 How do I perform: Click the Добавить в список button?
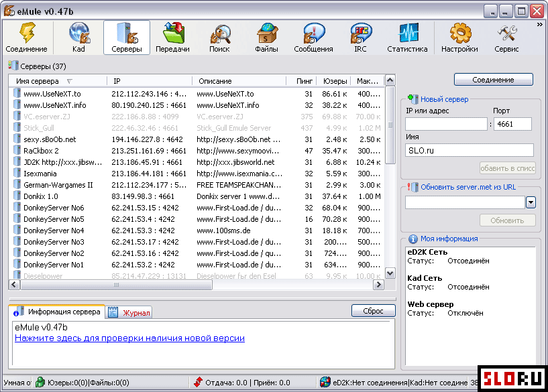point(508,168)
